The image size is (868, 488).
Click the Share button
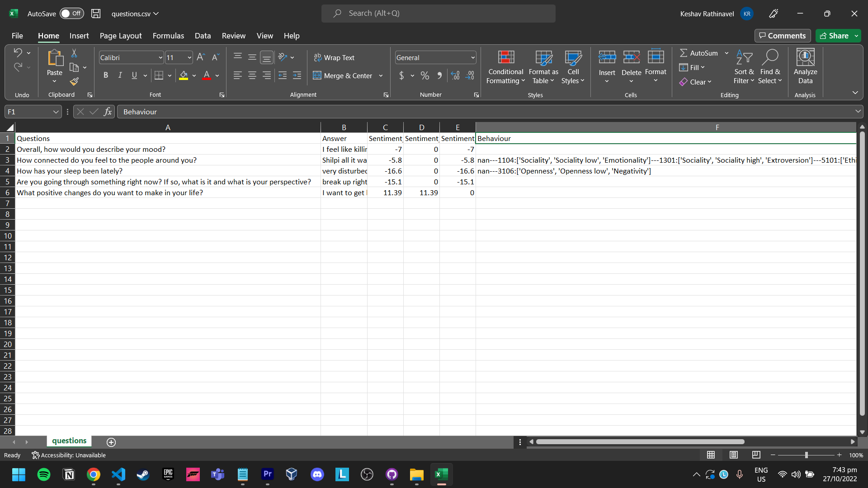click(x=834, y=36)
